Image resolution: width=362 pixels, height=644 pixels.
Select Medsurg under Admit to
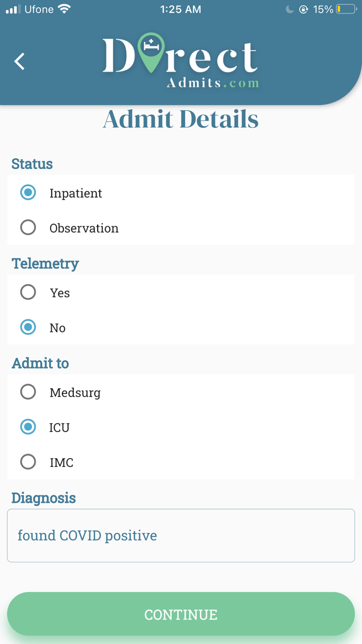click(28, 392)
